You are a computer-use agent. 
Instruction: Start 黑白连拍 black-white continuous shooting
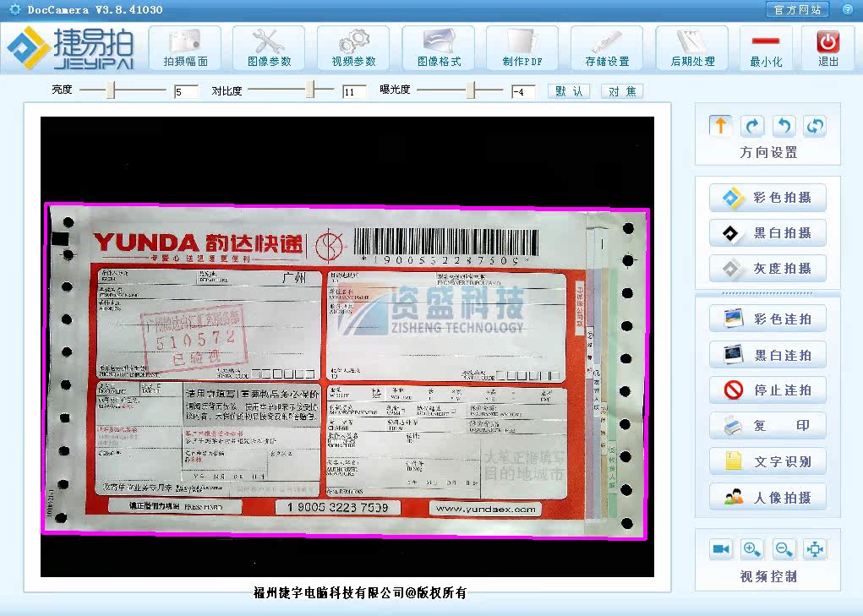pyautogui.click(x=767, y=355)
